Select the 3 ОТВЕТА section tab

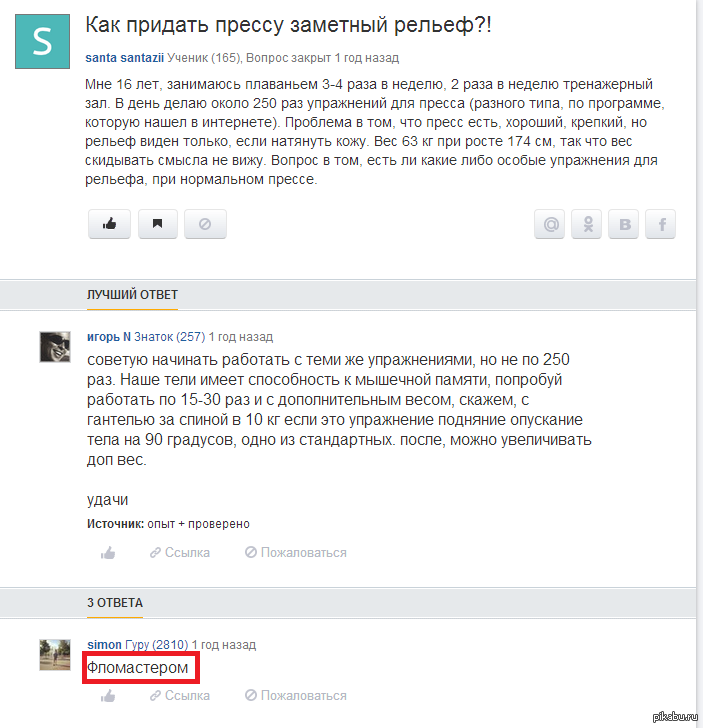[x=115, y=603]
